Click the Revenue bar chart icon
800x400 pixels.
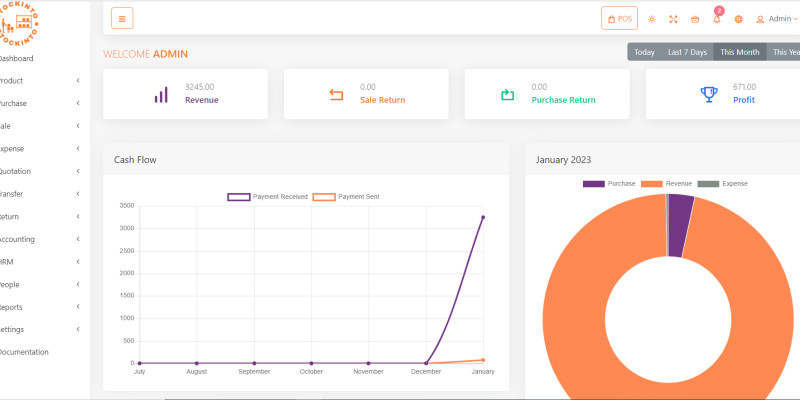point(160,95)
